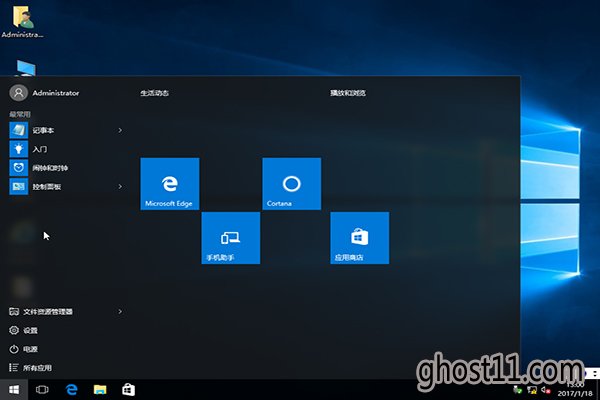
Task: Click the 电源 power option
Action: [24, 349]
